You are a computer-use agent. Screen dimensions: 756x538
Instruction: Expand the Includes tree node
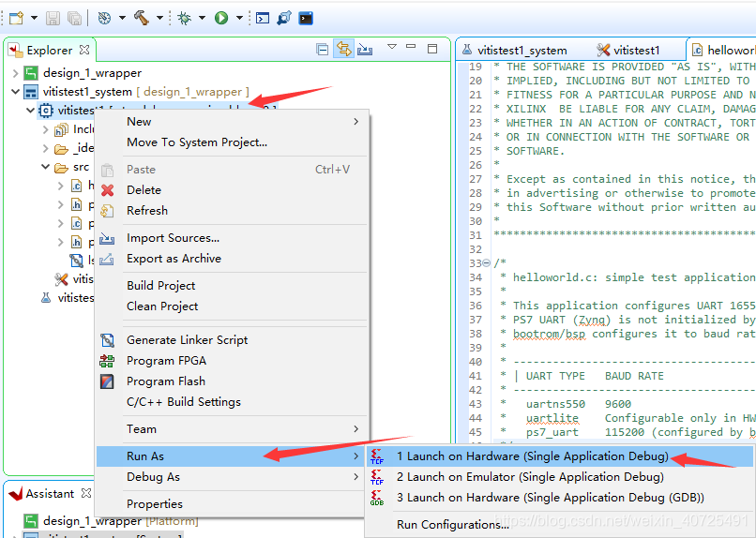pyautogui.click(x=45, y=129)
